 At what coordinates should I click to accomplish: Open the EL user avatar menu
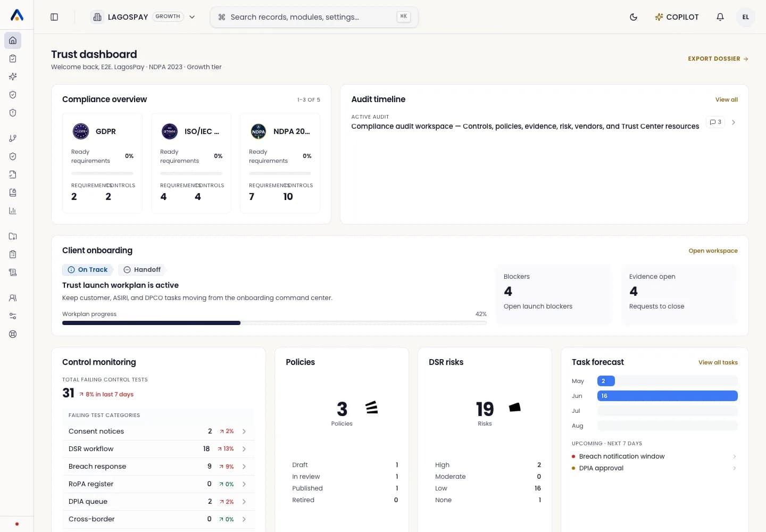click(x=746, y=17)
